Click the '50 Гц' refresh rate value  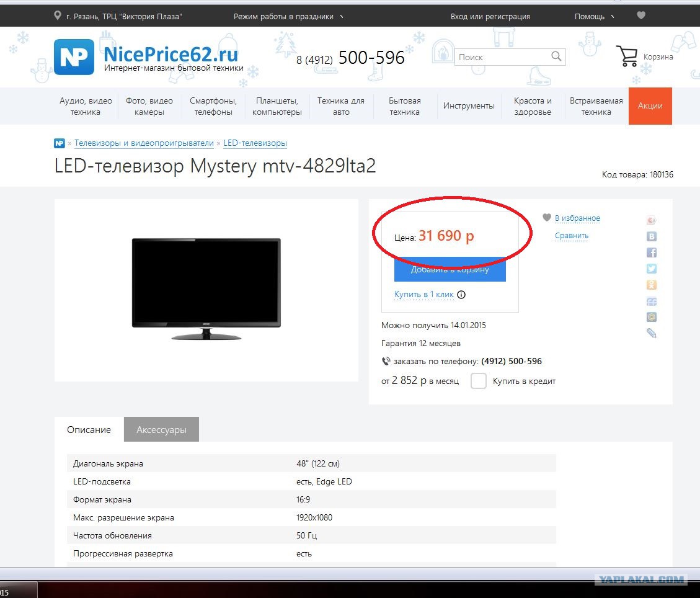coord(307,535)
